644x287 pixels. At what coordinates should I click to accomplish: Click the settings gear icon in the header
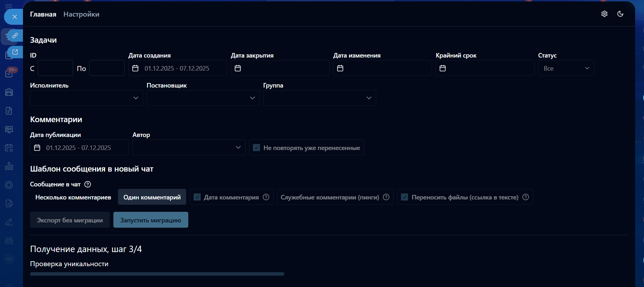604,14
